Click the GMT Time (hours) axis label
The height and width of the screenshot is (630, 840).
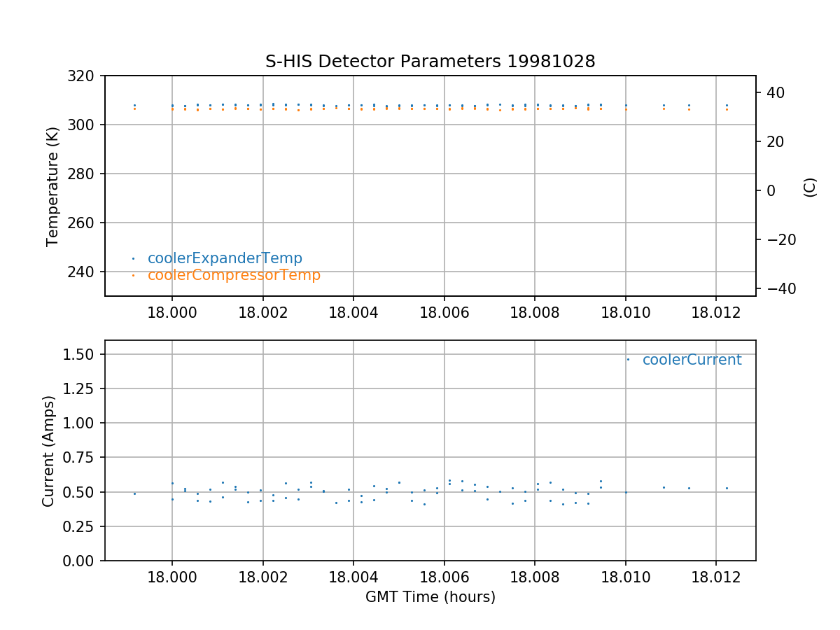430,597
